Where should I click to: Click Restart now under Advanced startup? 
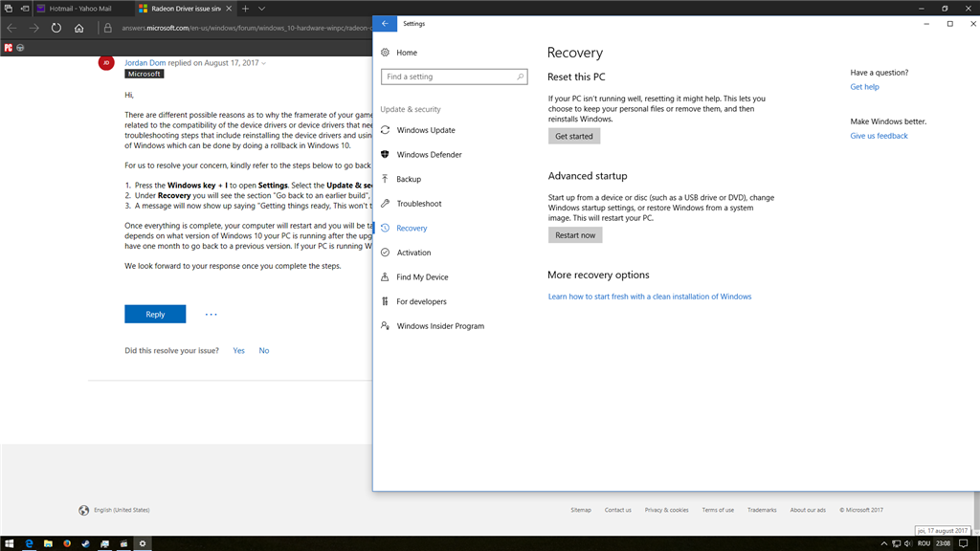pyautogui.click(x=575, y=235)
